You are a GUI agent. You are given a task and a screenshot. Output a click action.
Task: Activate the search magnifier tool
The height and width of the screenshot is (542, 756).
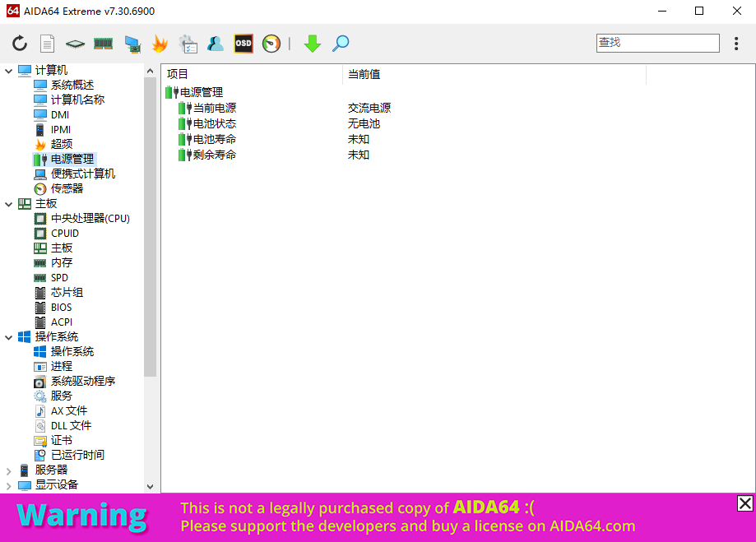coord(340,44)
